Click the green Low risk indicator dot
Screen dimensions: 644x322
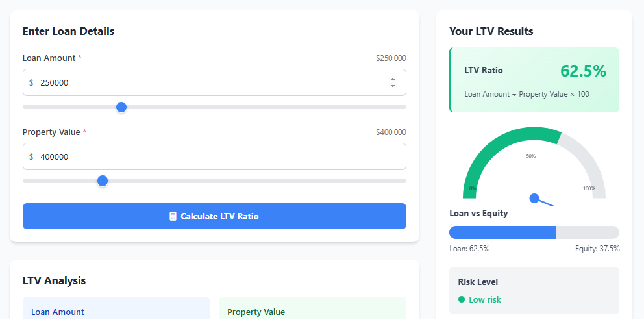point(462,299)
